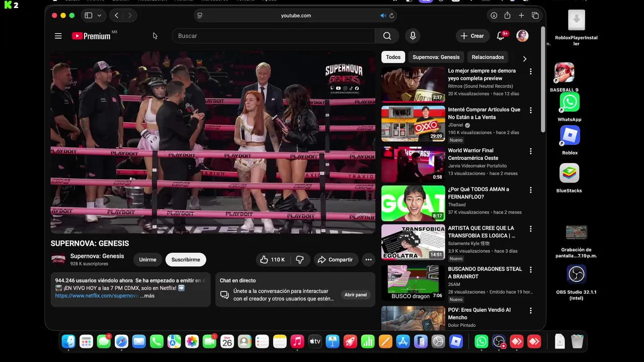Click the 'Unirme' membership button
This screenshot has height=362, width=644.
click(147, 259)
